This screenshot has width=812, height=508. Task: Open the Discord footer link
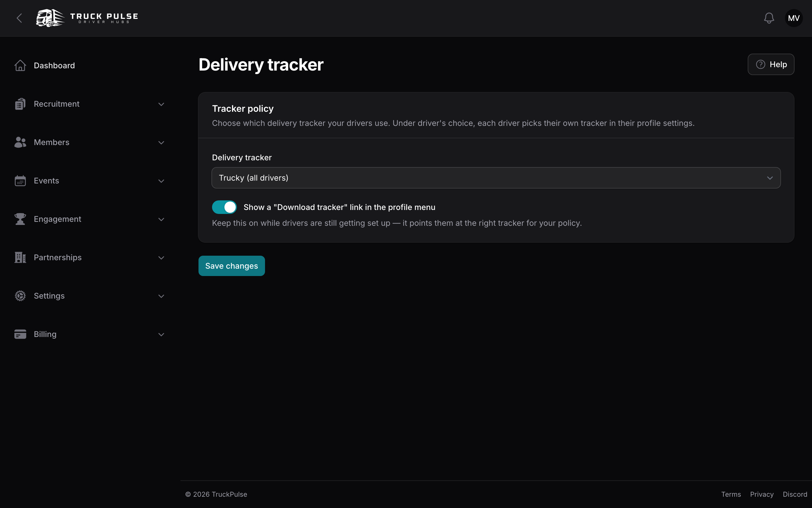pos(795,494)
